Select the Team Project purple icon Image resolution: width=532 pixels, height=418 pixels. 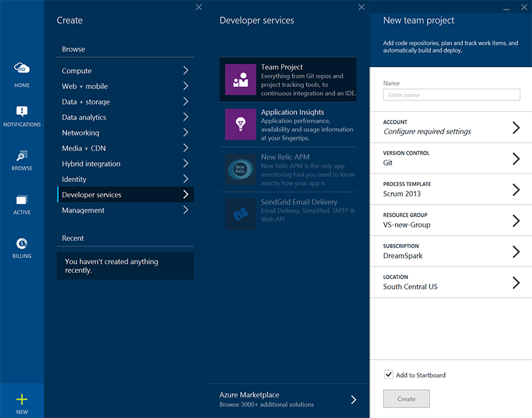pos(241,80)
